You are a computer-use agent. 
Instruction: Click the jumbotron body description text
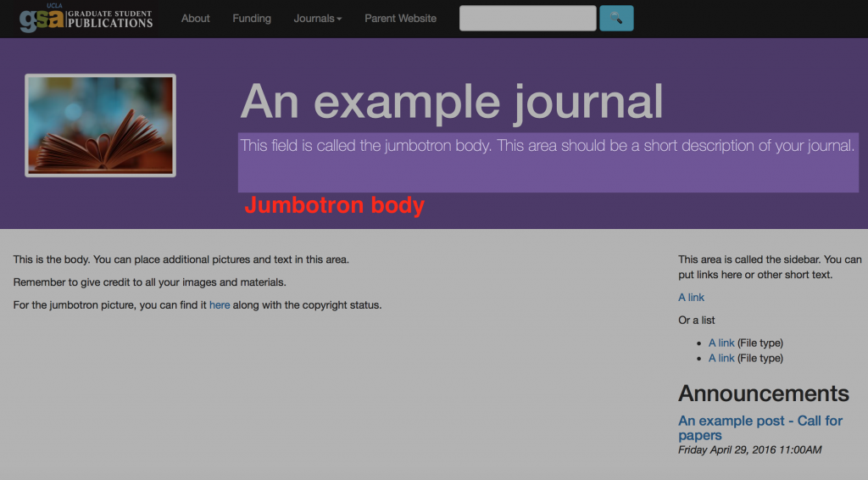(x=548, y=146)
